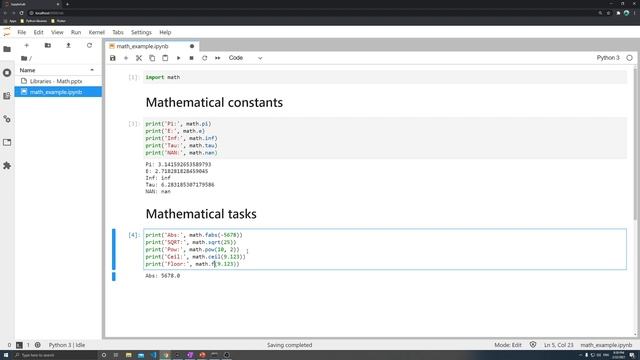Open the View menu
640x360 pixels.
(x=57, y=32)
